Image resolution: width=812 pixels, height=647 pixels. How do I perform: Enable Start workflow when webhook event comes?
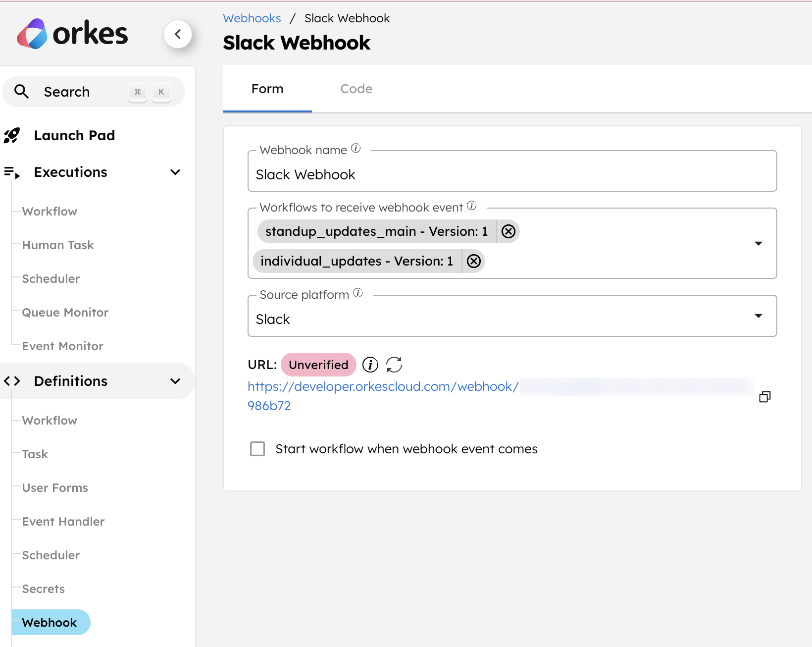(x=257, y=449)
